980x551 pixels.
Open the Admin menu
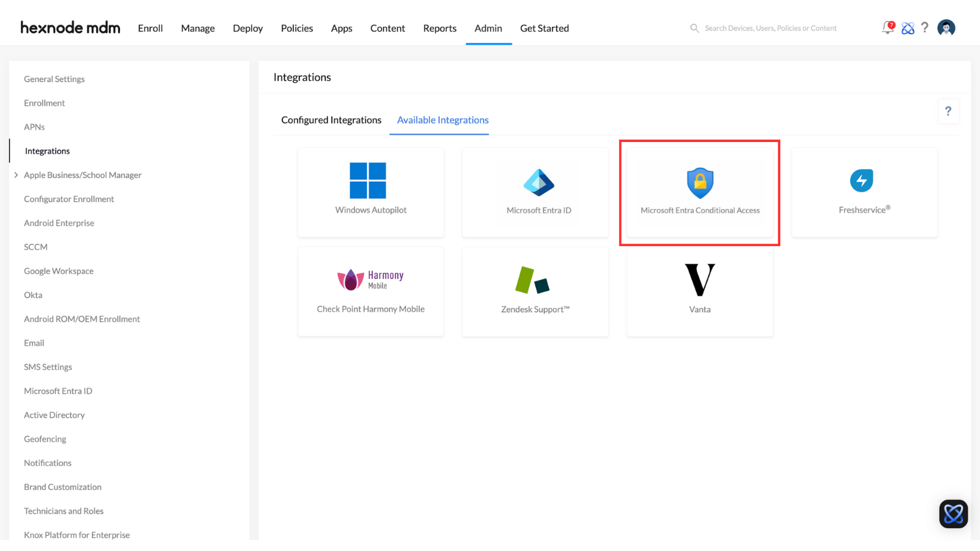(488, 28)
